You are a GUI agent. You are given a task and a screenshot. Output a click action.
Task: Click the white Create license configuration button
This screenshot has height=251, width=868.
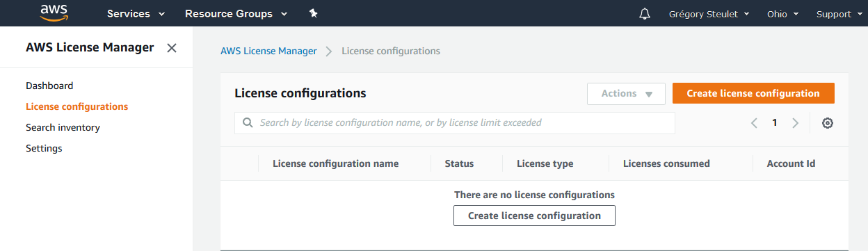coord(534,216)
